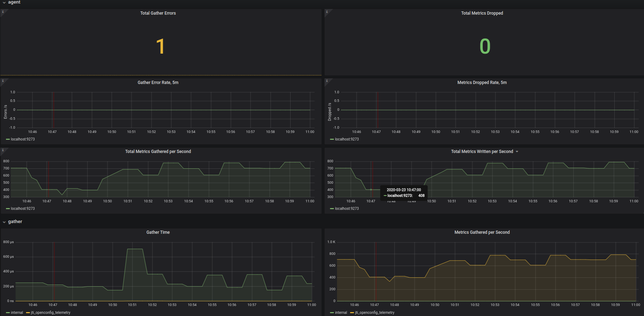Click the "Dropped /s" y-axis label
This screenshot has height=316, width=644.
click(329, 112)
